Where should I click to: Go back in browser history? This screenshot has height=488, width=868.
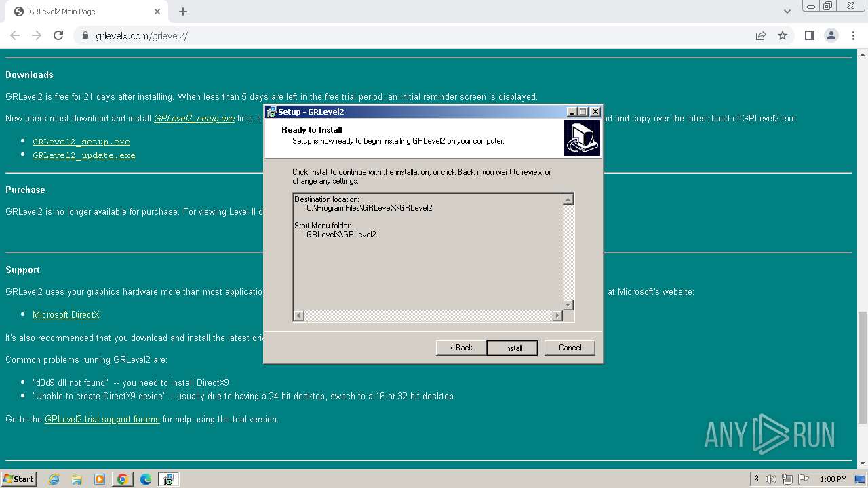(15, 35)
